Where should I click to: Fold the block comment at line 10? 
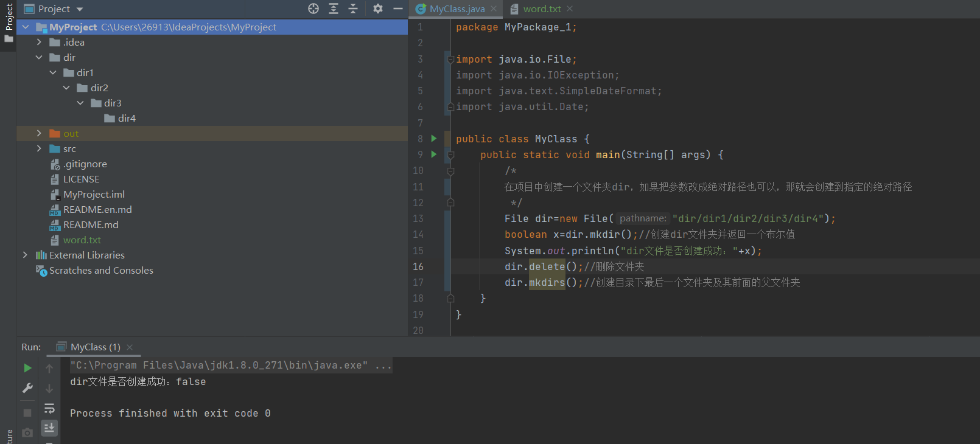(x=451, y=171)
